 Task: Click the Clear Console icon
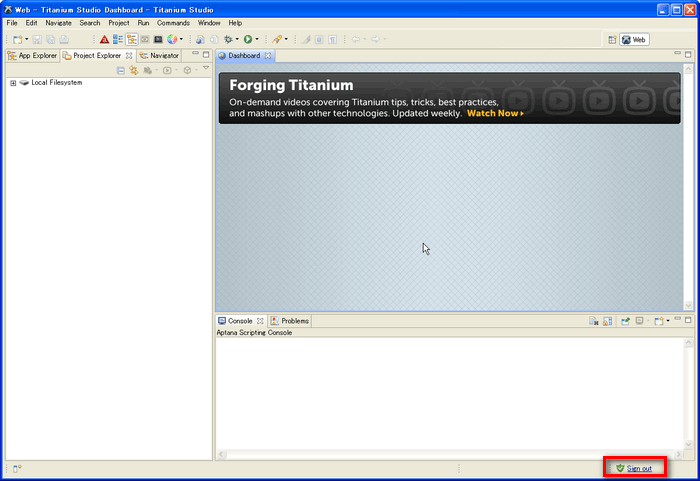[x=593, y=321]
